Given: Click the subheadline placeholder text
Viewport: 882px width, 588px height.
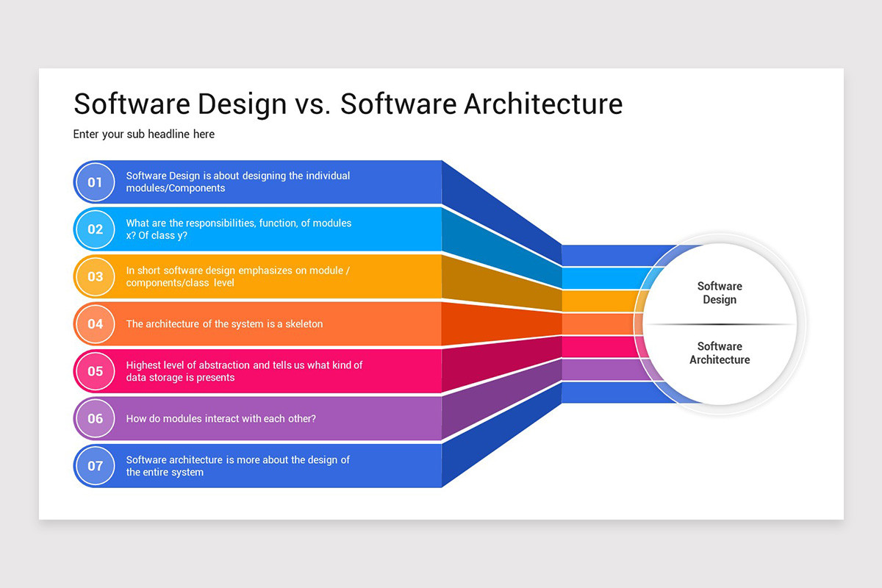Looking at the screenshot, I should pyautogui.click(x=143, y=134).
